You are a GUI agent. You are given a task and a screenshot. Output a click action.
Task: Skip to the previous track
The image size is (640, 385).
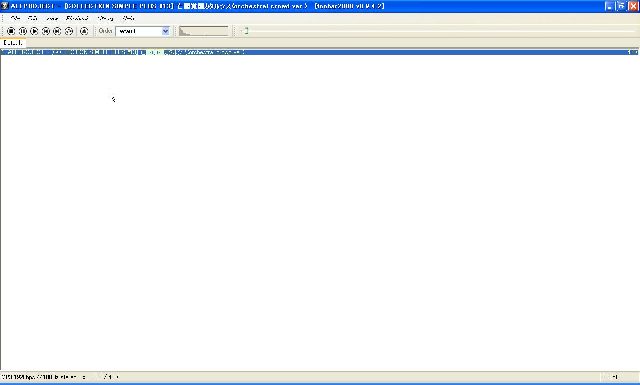click(x=46, y=31)
